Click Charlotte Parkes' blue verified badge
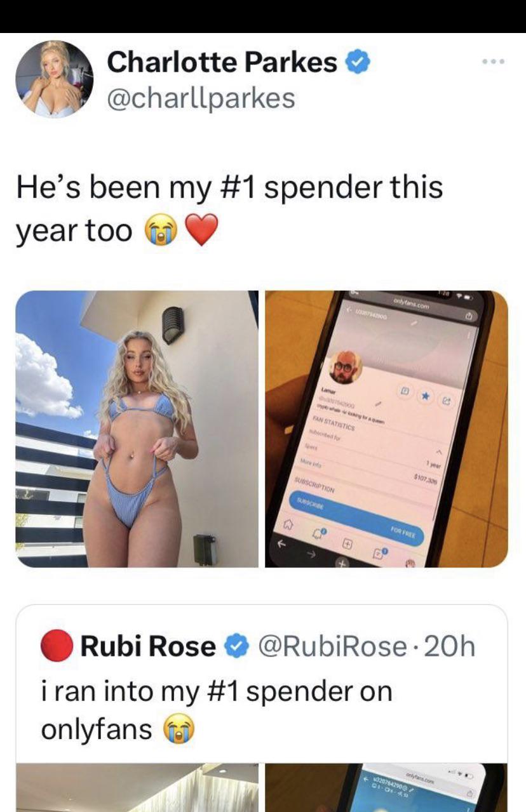Viewport: 526px width, 812px height. pos(355,62)
